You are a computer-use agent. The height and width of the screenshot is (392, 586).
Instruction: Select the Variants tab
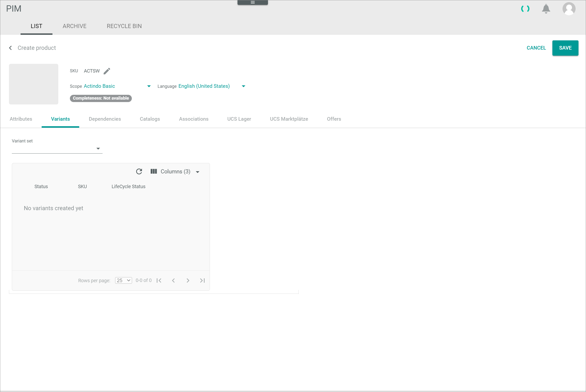60,119
